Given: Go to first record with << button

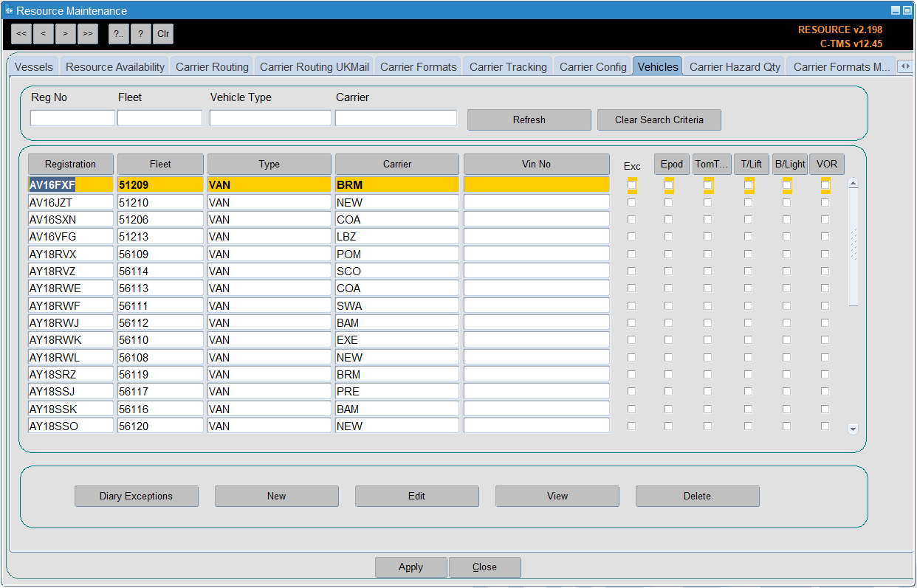Looking at the screenshot, I should 21,33.
